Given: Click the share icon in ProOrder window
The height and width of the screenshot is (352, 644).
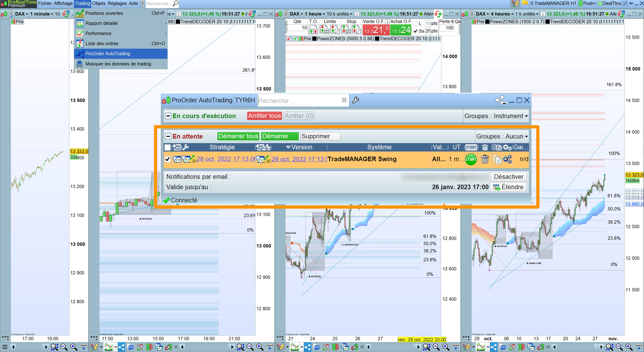Looking at the screenshot, I should (x=500, y=100).
